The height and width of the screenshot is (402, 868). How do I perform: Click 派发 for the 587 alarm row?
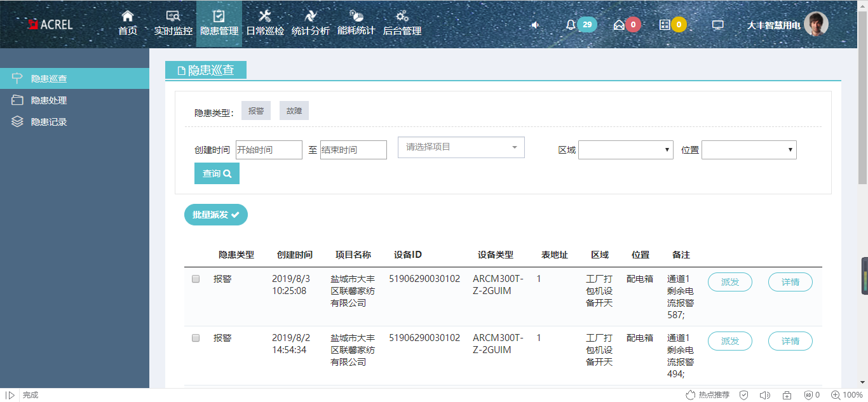[x=730, y=282]
